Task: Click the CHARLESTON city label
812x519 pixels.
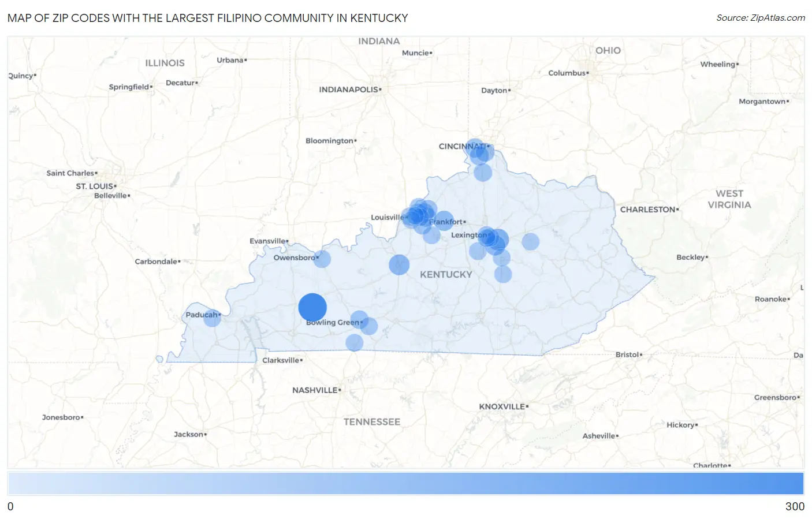Action: (649, 210)
